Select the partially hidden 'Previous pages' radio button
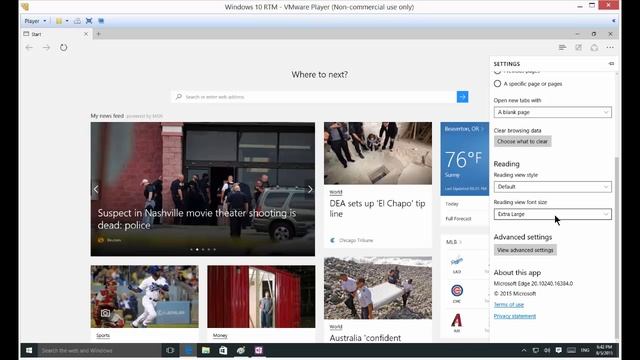This screenshot has width=640, height=360. point(497,72)
